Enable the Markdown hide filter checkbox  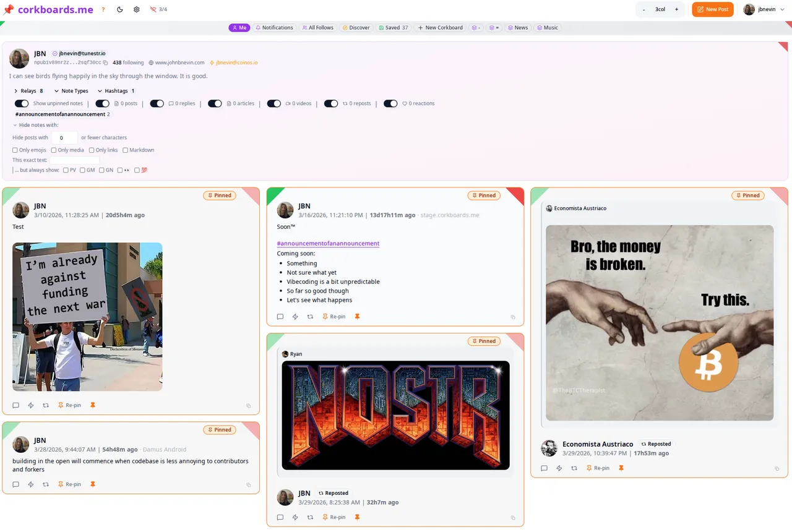click(125, 150)
